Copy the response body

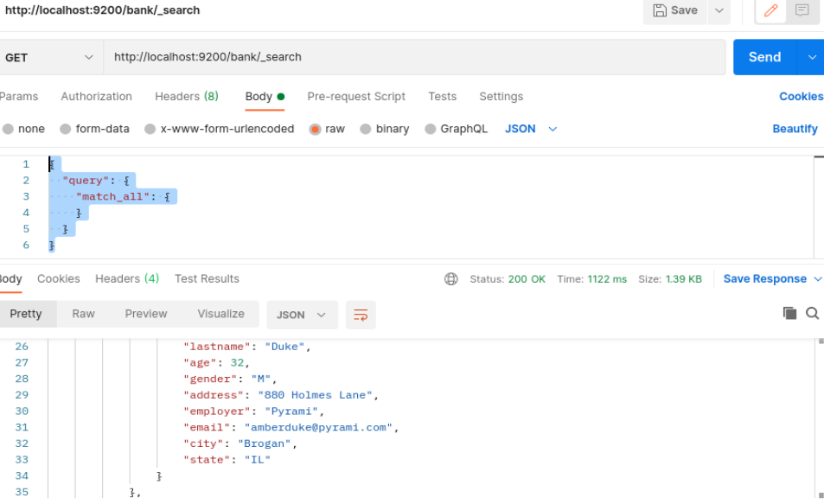coord(788,314)
